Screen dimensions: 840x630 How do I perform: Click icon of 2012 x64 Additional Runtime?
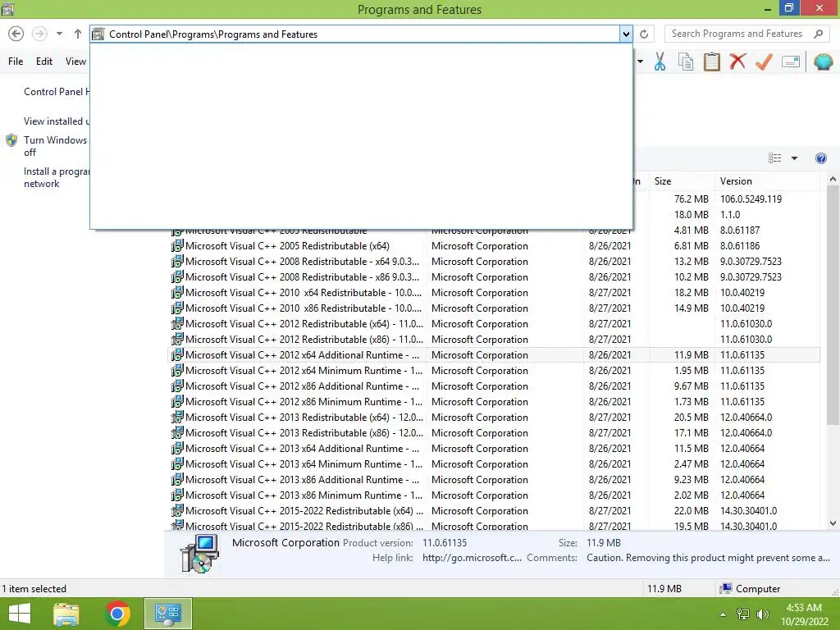(x=177, y=354)
